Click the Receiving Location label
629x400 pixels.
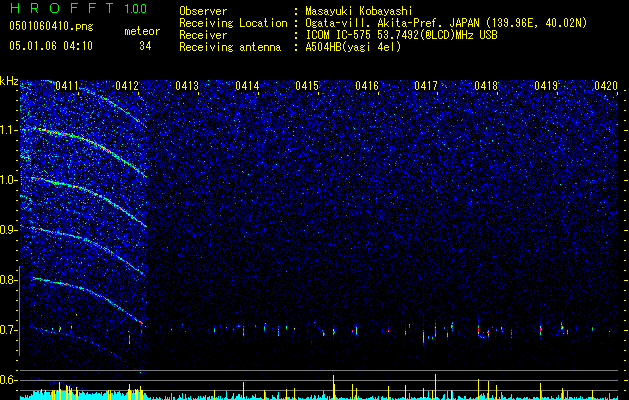pos(233,23)
